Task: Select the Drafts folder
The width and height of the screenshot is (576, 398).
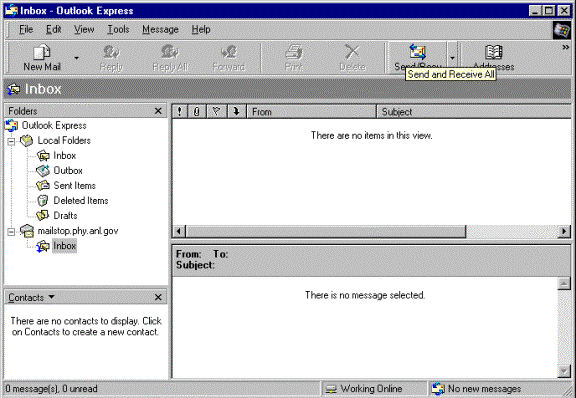Action: point(65,216)
